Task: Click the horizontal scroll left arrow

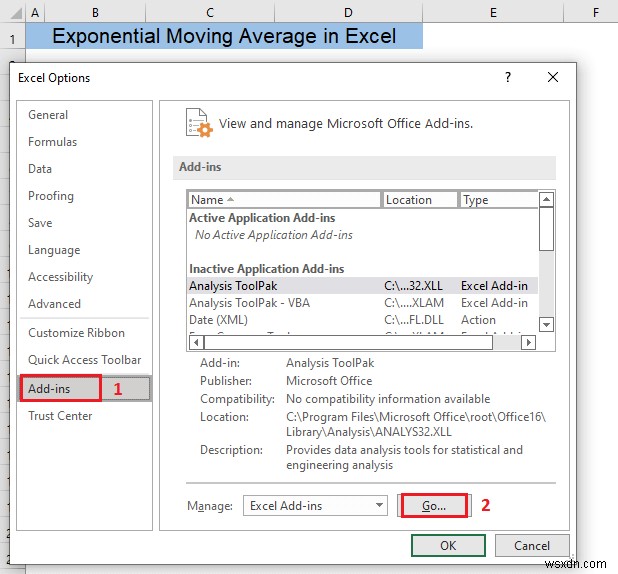Action: pyautogui.click(x=196, y=342)
